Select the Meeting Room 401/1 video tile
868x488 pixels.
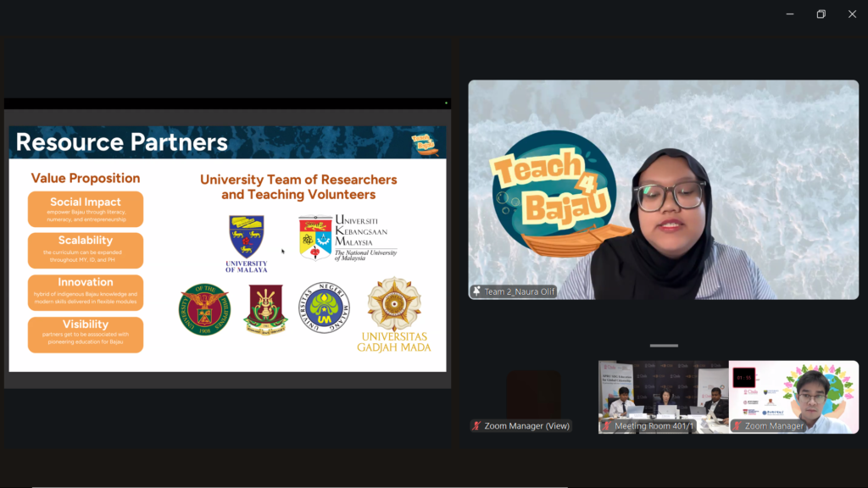click(663, 396)
